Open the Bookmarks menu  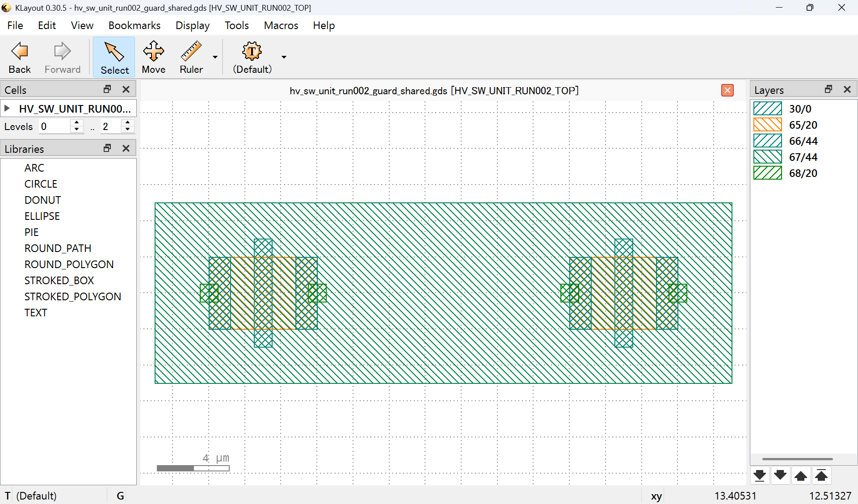pyautogui.click(x=134, y=25)
